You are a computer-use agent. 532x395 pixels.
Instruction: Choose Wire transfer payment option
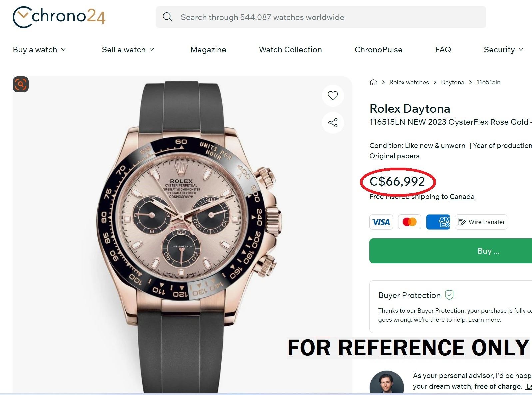(481, 222)
